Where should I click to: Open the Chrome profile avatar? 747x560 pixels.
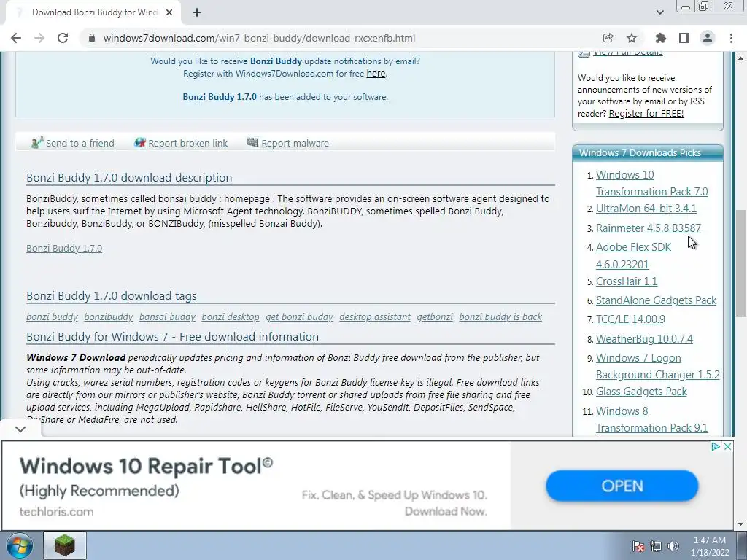(708, 38)
